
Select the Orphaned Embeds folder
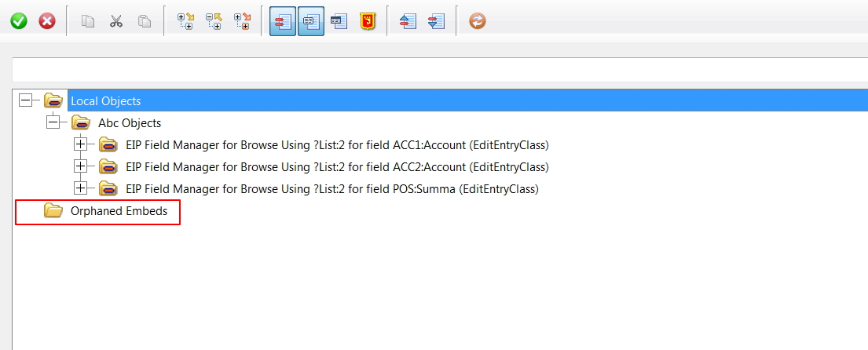click(118, 211)
